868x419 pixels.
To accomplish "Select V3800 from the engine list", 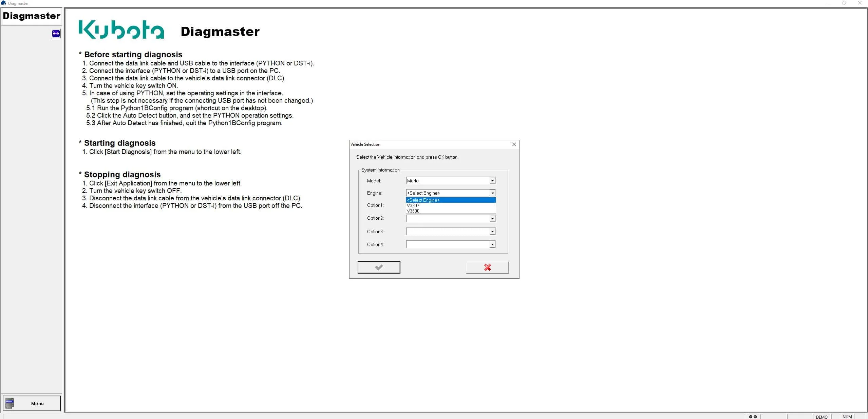I will (x=451, y=211).
